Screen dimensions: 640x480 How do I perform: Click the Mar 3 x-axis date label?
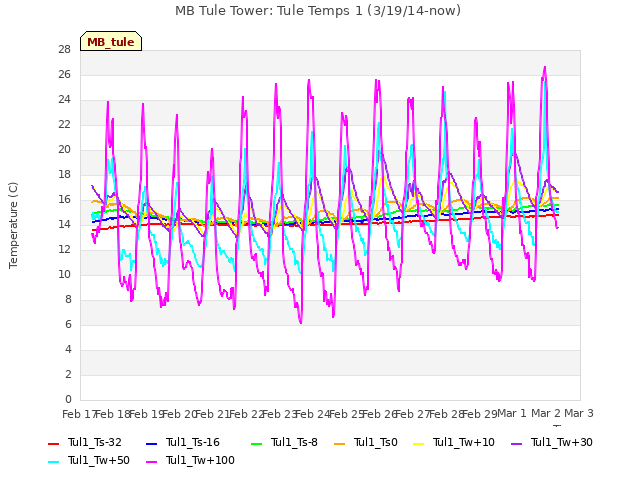click(x=579, y=413)
